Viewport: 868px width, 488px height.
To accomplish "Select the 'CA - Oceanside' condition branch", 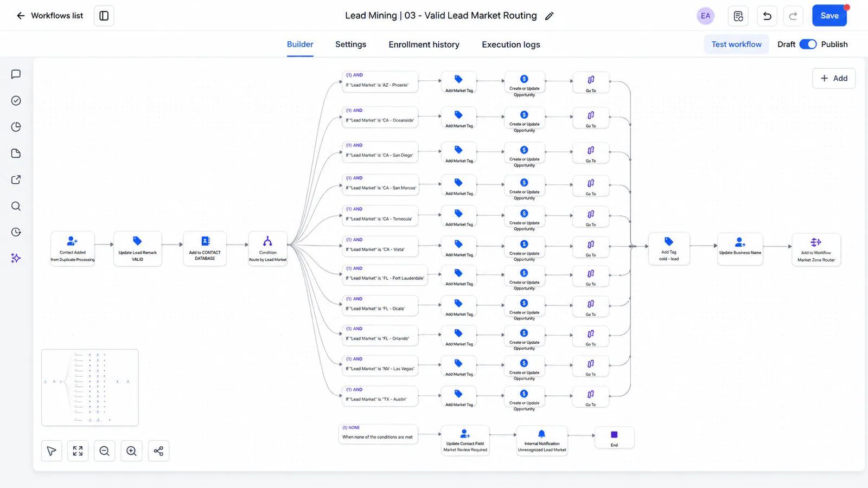I will tap(380, 117).
